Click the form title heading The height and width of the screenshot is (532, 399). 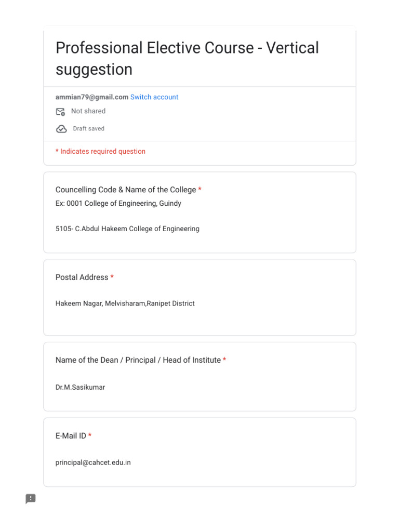(x=187, y=59)
